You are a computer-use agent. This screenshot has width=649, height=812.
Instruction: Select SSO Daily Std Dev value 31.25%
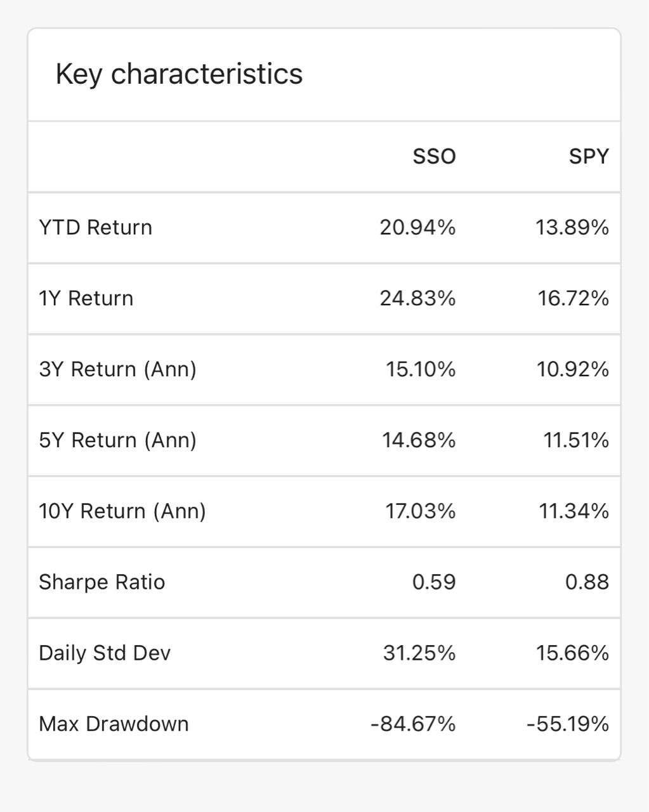(419, 653)
